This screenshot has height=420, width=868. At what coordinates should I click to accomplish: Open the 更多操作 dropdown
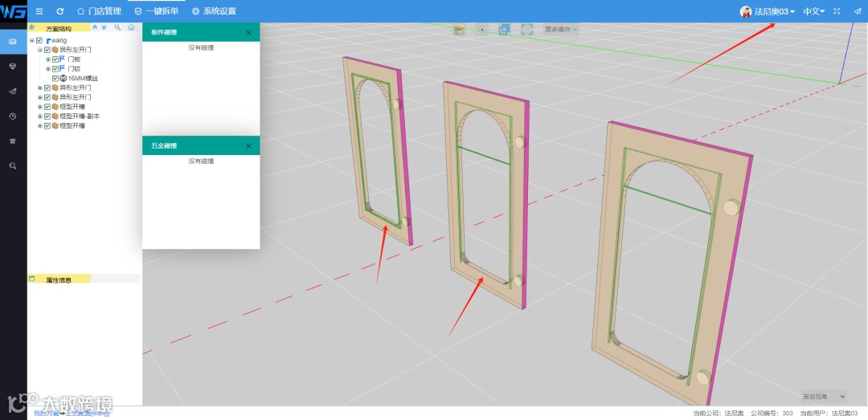561,30
